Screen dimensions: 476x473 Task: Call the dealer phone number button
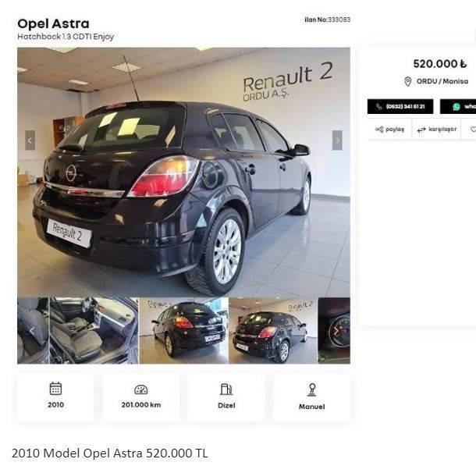pos(400,107)
